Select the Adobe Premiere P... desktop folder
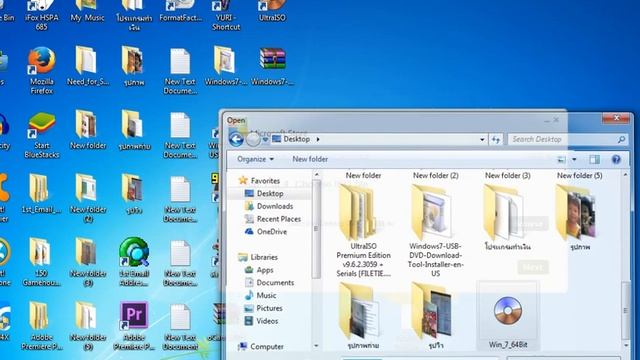Viewport: 640px width, 360px height. [41, 326]
